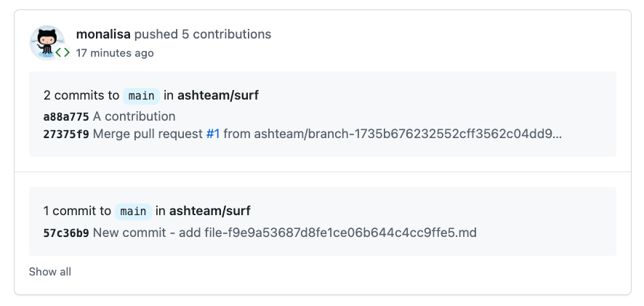The width and height of the screenshot is (644, 306).
Task: Open commit hash 27375f9
Action: pos(66,134)
